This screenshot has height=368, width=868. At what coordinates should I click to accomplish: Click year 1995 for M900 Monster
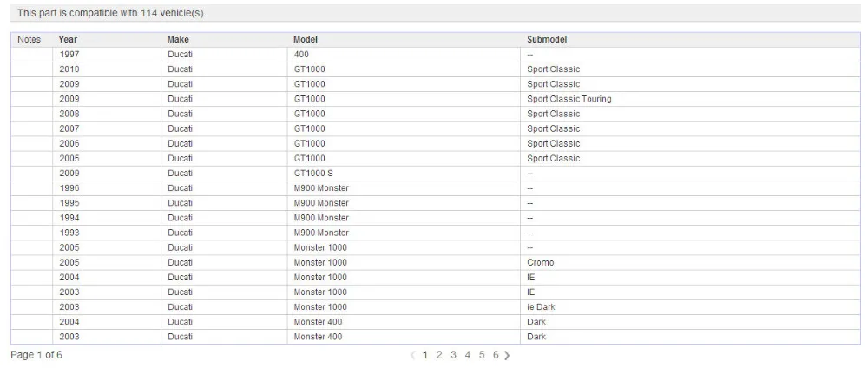tap(69, 203)
